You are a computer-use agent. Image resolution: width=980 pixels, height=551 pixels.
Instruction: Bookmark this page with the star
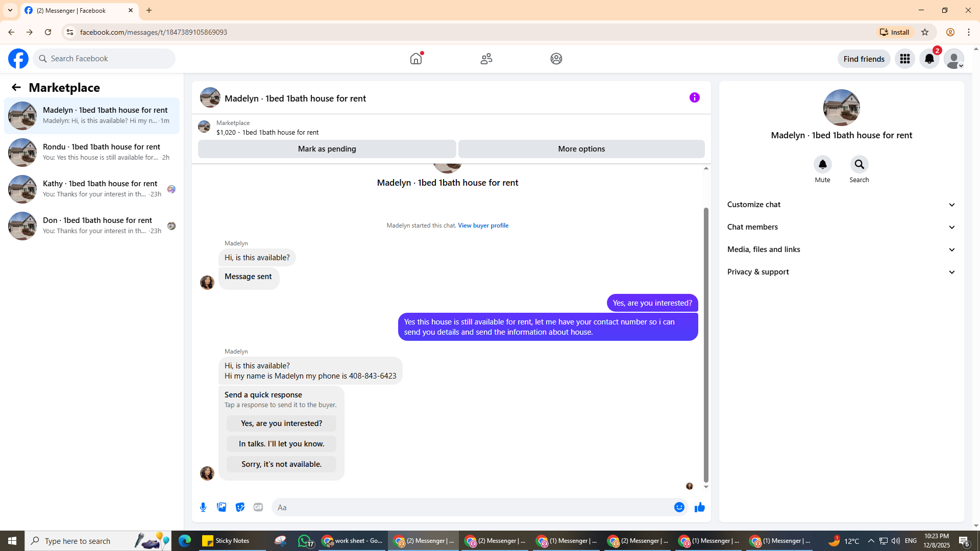click(x=925, y=32)
